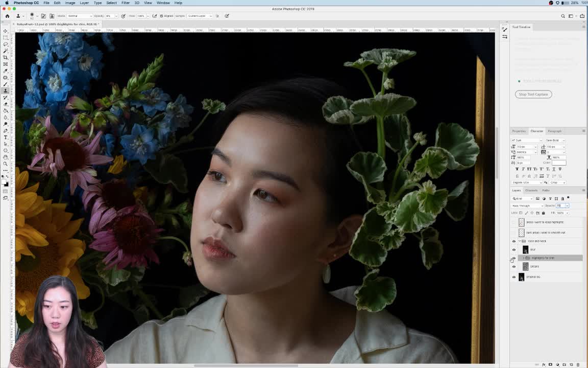Hide the details layer
This screenshot has width=588, height=368.
point(514,266)
